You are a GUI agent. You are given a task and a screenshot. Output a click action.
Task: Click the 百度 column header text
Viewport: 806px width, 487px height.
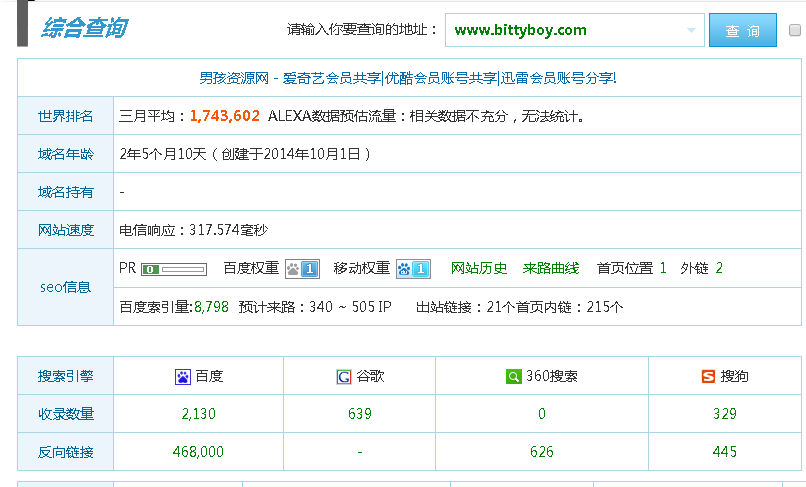pos(209,376)
